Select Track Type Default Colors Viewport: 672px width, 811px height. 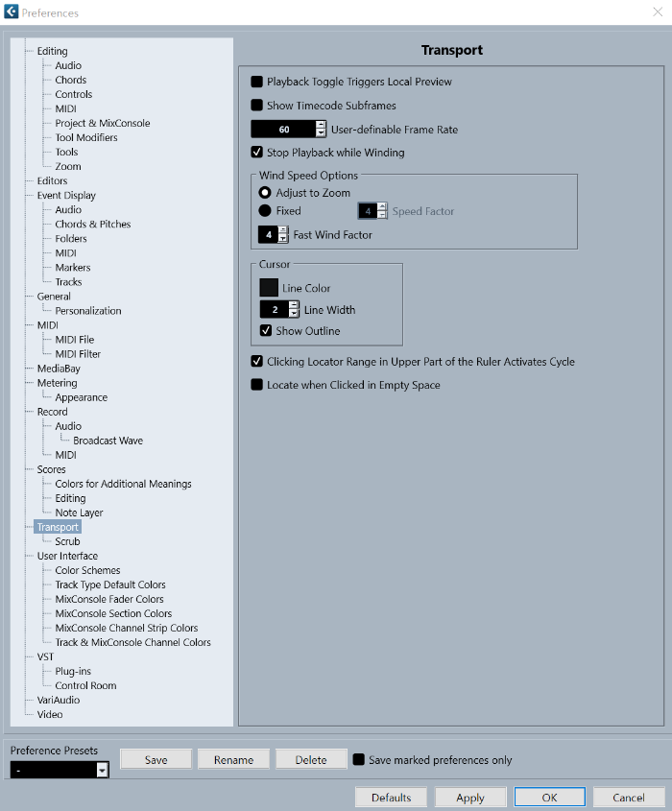pyautogui.click(x=110, y=584)
